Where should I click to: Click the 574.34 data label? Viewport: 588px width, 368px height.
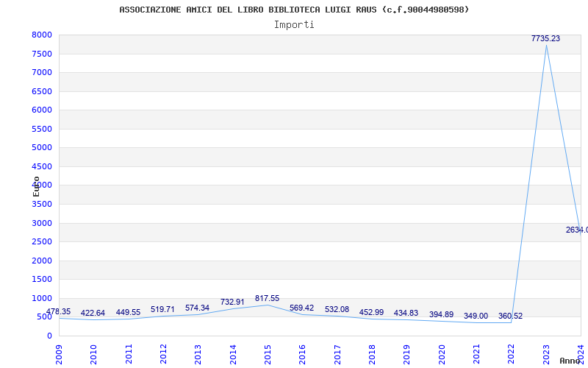click(197, 308)
